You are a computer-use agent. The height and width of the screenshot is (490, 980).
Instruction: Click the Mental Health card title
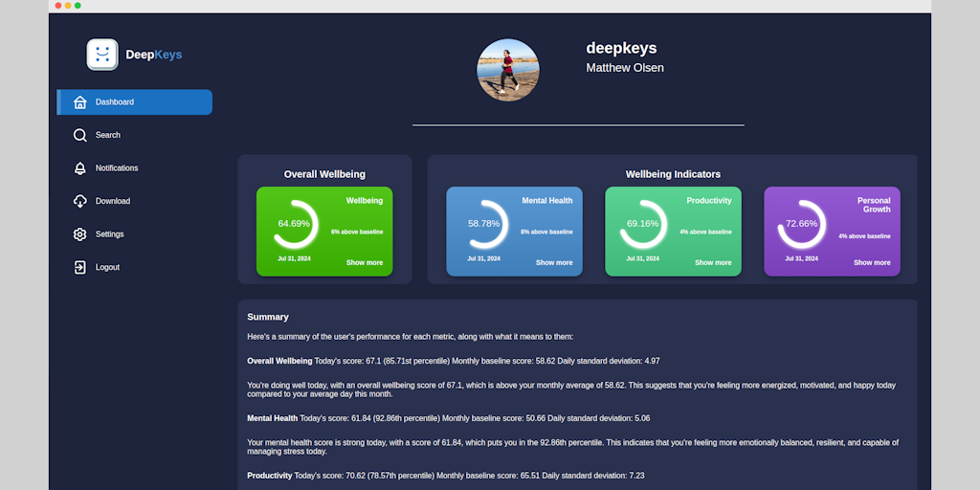(x=547, y=201)
